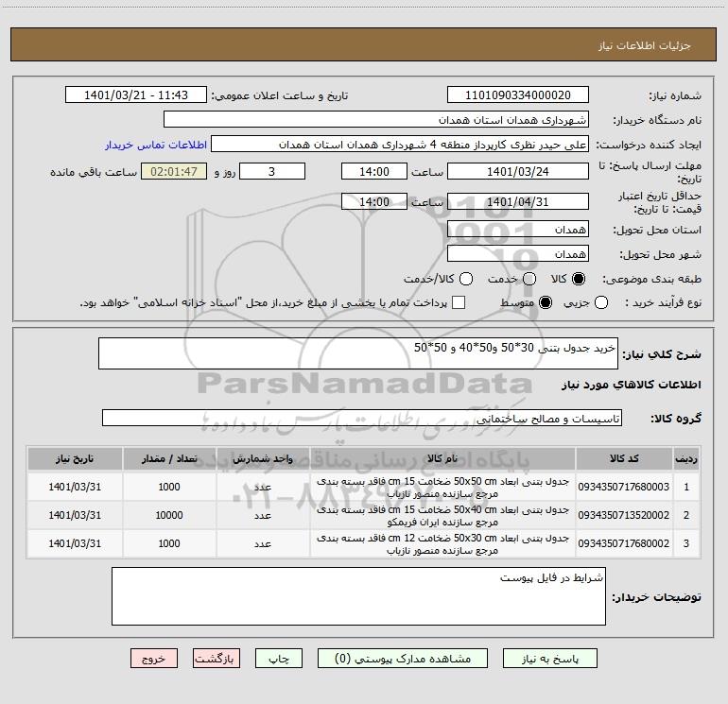Select the کالا/خدمت radio button

466,279
